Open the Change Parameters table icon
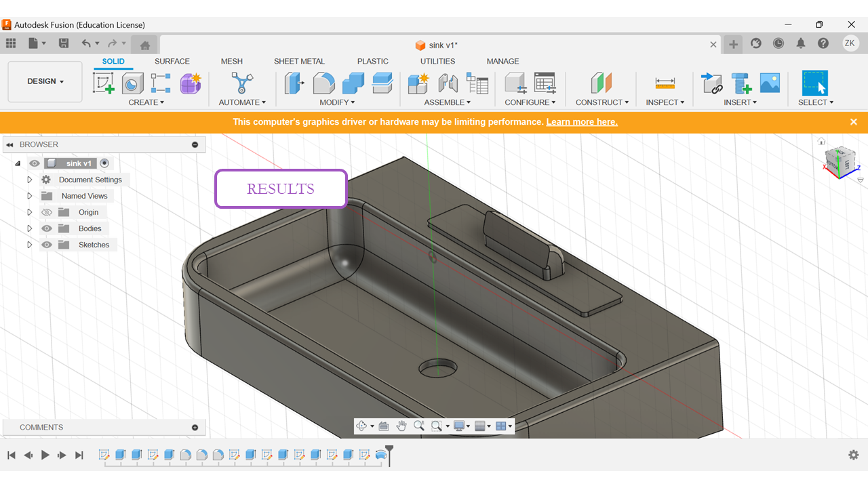Viewport: 868px width, 488px height. pyautogui.click(x=545, y=83)
